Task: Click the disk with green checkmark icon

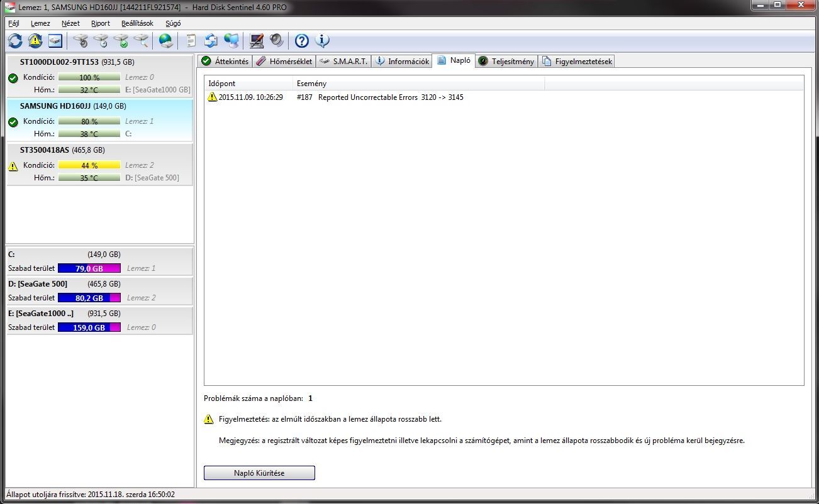Action: tap(121, 41)
